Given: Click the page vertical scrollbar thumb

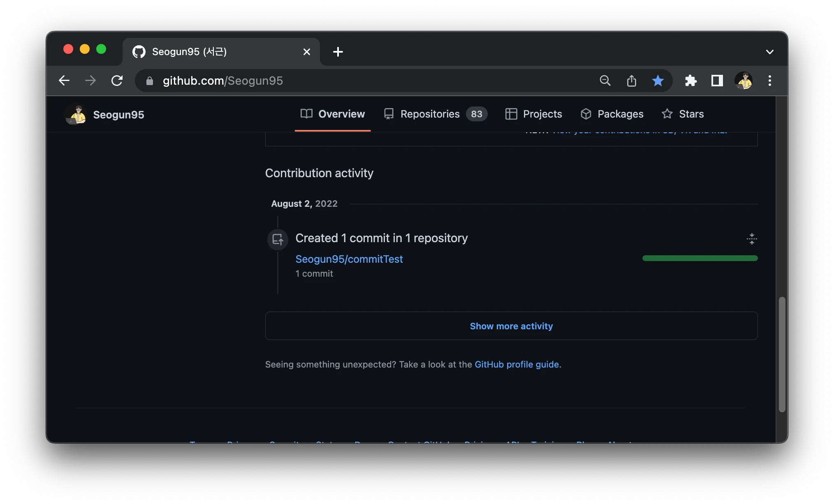Looking at the screenshot, I should (x=782, y=354).
